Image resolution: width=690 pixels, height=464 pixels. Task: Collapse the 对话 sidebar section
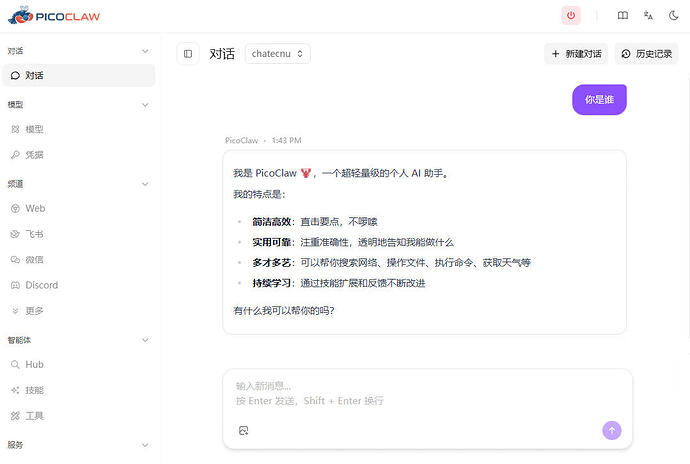145,51
